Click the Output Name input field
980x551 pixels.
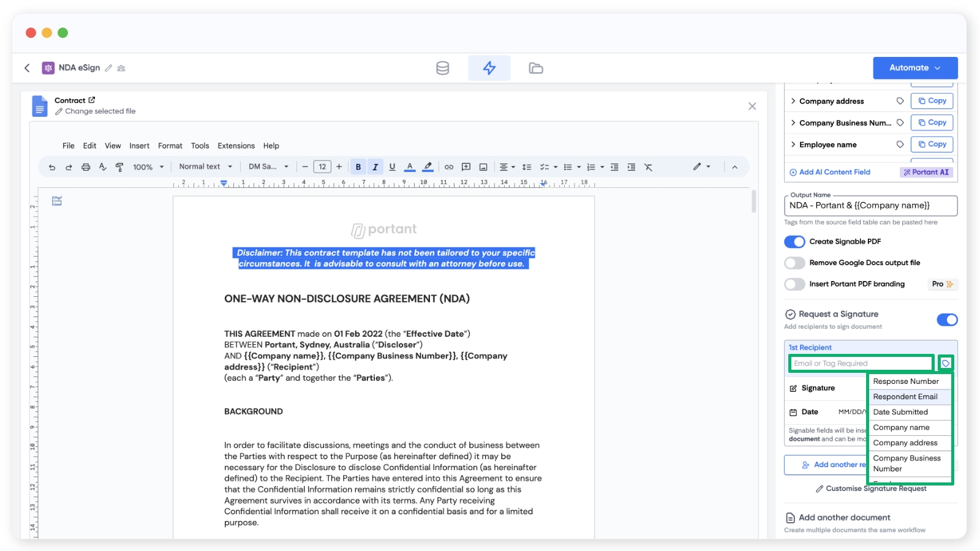click(x=870, y=206)
